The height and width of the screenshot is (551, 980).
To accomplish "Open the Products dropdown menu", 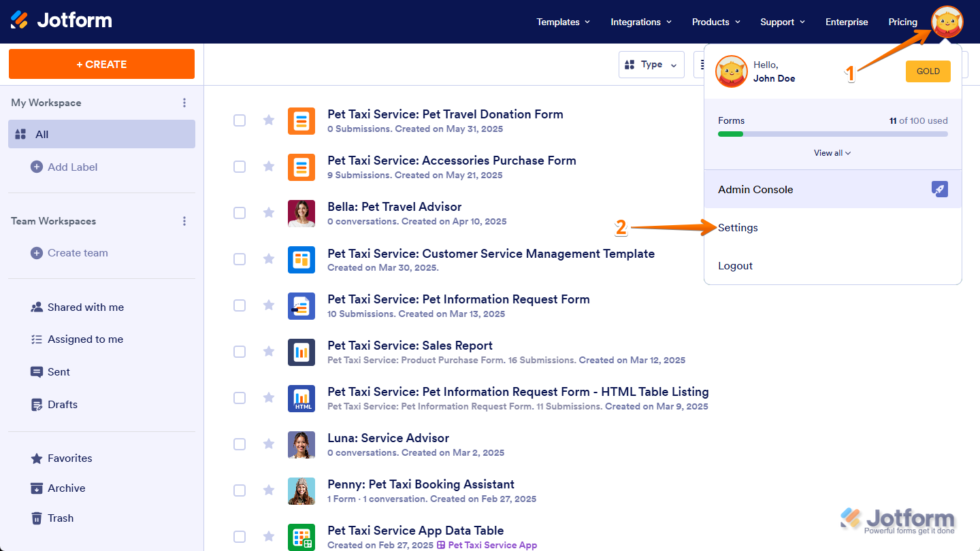I will click(715, 22).
